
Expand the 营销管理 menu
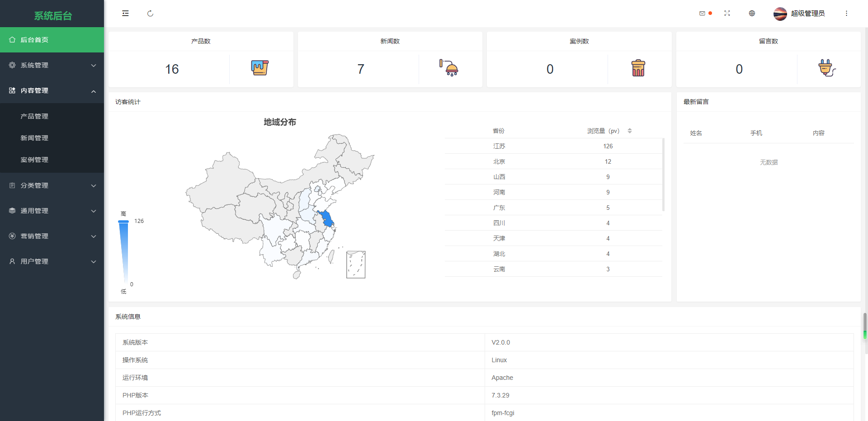(x=52, y=236)
